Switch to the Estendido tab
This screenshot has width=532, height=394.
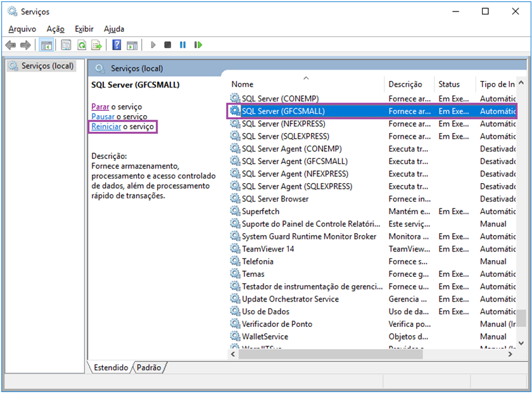[x=111, y=367]
